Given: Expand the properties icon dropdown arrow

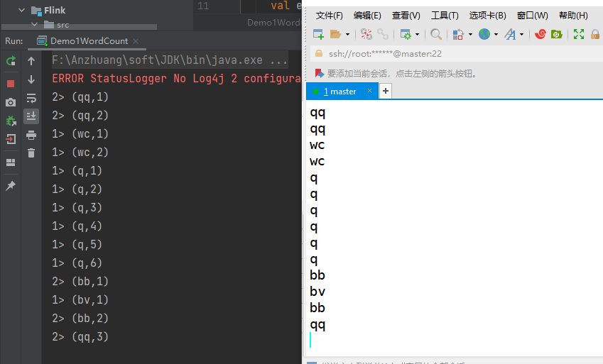Looking at the screenshot, I should tap(417, 34).
